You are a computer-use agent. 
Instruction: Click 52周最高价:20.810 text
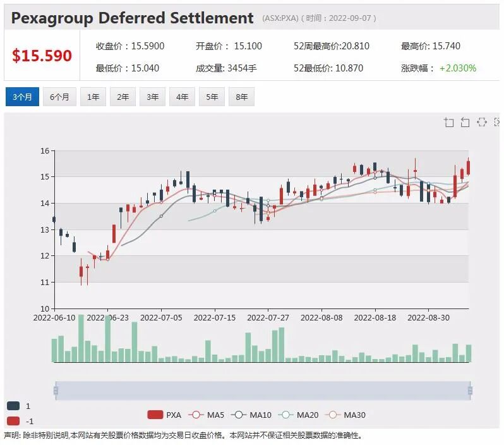332,46
